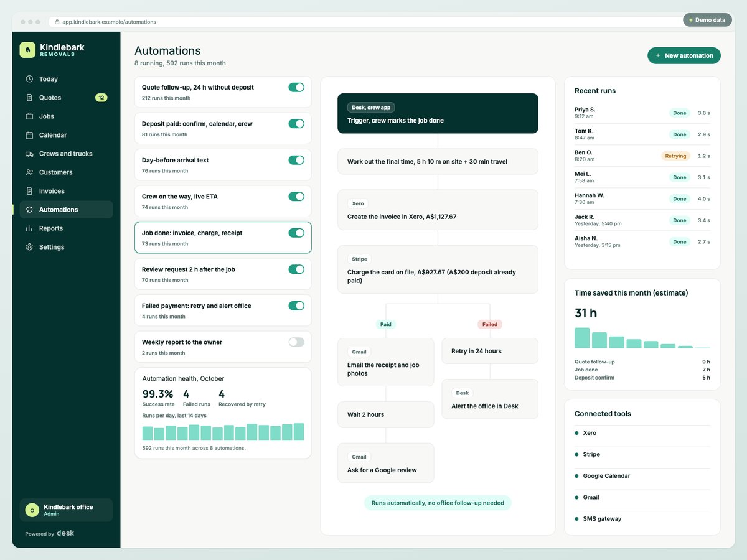
Task: Open Crews and trucks section
Action: click(x=66, y=154)
